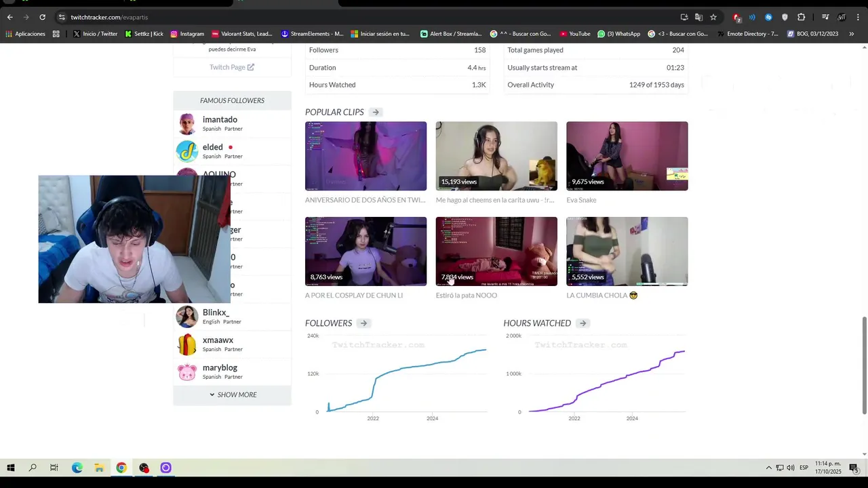
Task: Reload the page with the refresh icon
Action: (x=42, y=17)
